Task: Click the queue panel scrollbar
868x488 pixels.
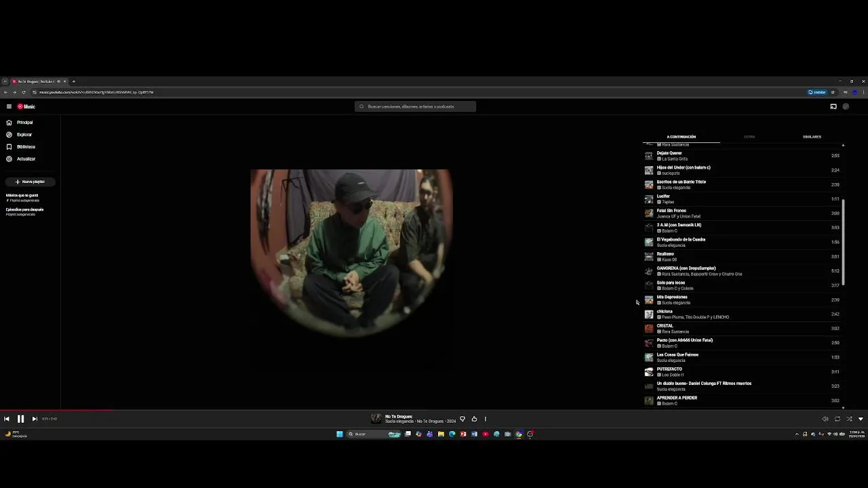Action: pyautogui.click(x=843, y=242)
